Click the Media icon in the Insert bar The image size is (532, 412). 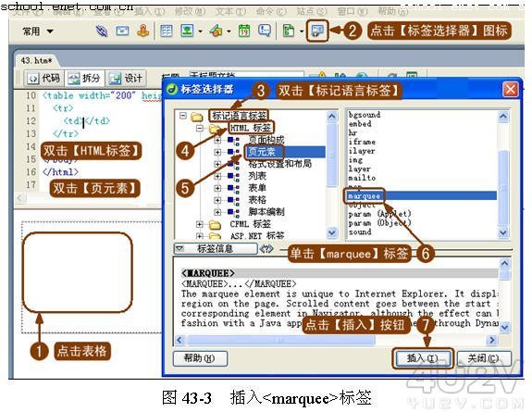pos(216,31)
